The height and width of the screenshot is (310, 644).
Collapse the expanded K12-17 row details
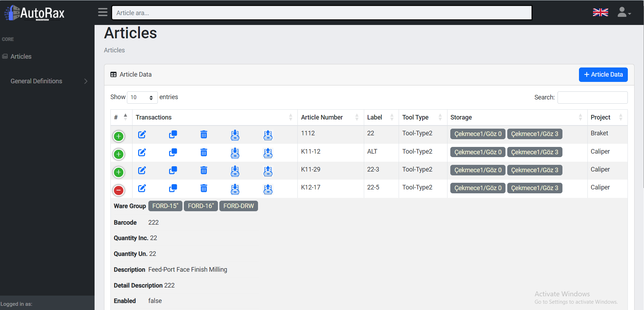[119, 190]
